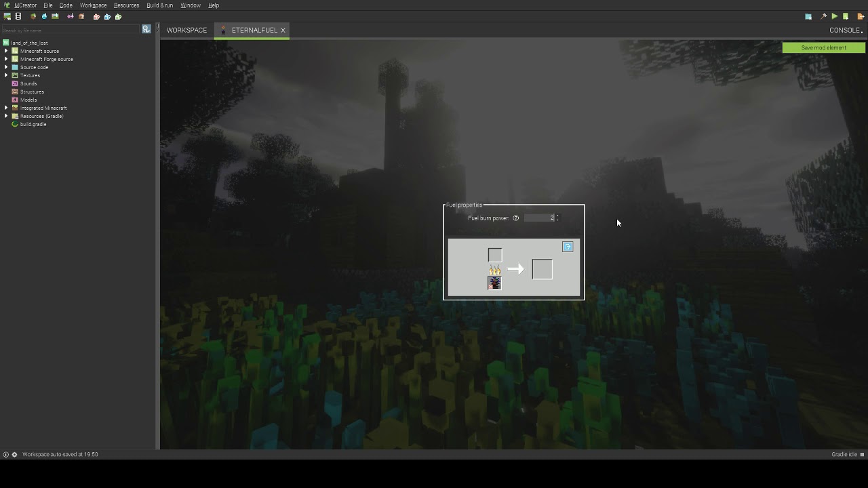The height and width of the screenshot is (488, 868).
Task: Click the blue export icon in fuel panel
Action: tap(568, 247)
